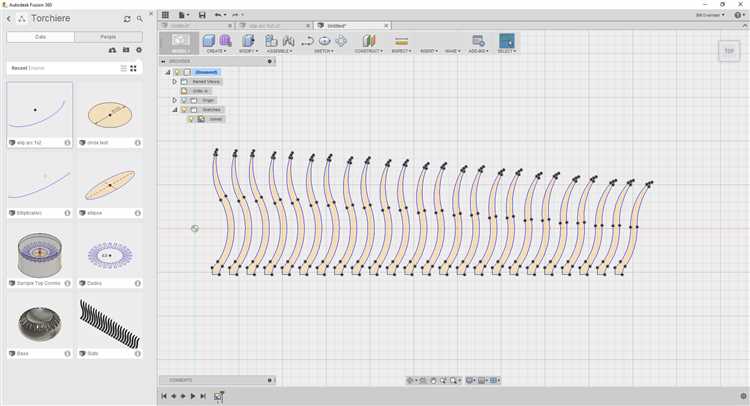Viewport: 750px width, 406px height.
Task: Click the Inspect measure icon
Action: (x=401, y=41)
